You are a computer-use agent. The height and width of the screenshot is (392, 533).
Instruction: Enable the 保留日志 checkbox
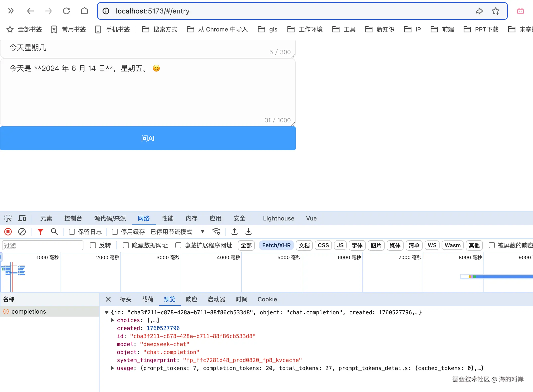pos(72,232)
